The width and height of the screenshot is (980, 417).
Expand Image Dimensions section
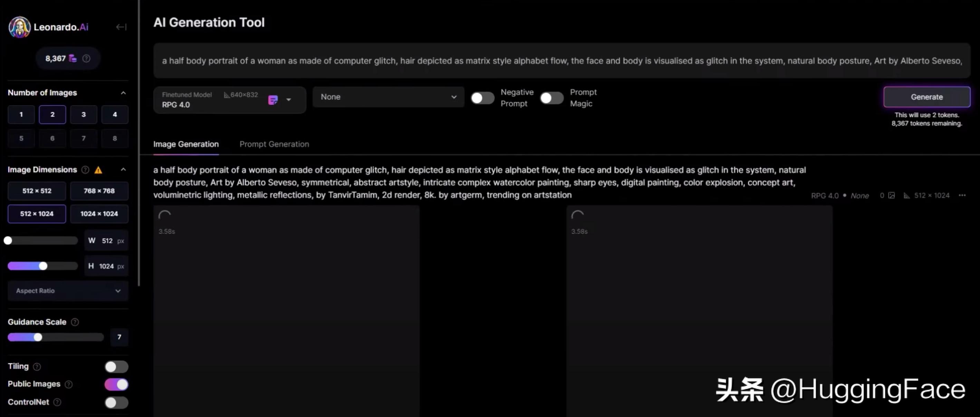pos(123,169)
